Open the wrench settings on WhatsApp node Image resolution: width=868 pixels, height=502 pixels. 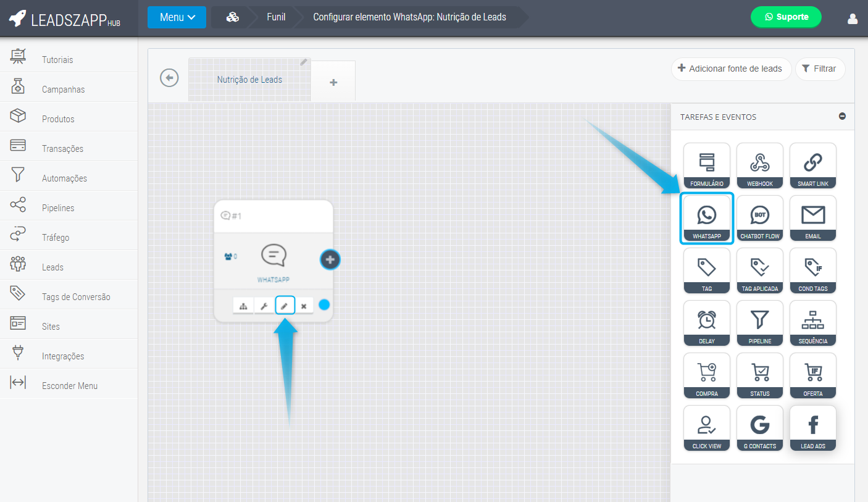tap(264, 306)
